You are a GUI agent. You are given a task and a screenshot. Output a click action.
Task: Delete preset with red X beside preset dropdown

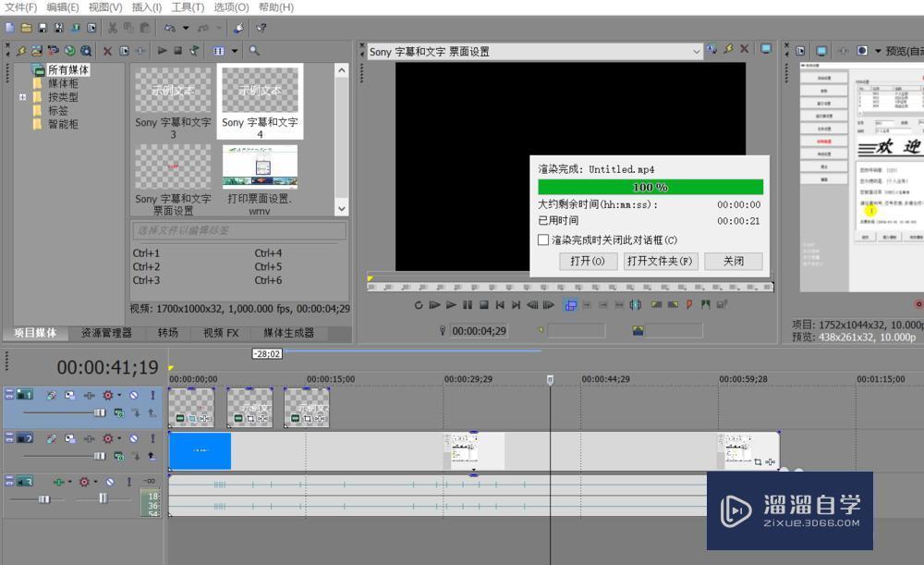tap(744, 49)
